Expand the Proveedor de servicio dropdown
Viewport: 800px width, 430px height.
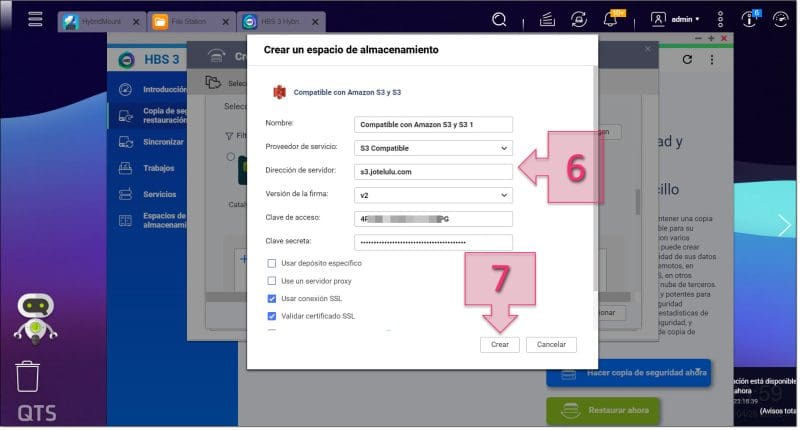tap(433, 148)
